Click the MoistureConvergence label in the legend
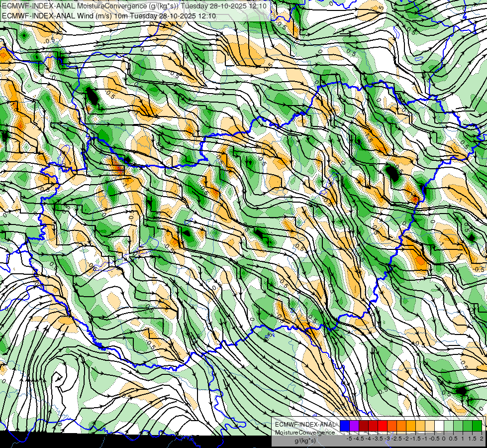Image resolution: width=487 pixels, height=448 pixels. pyautogui.click(x=305, y=433)
